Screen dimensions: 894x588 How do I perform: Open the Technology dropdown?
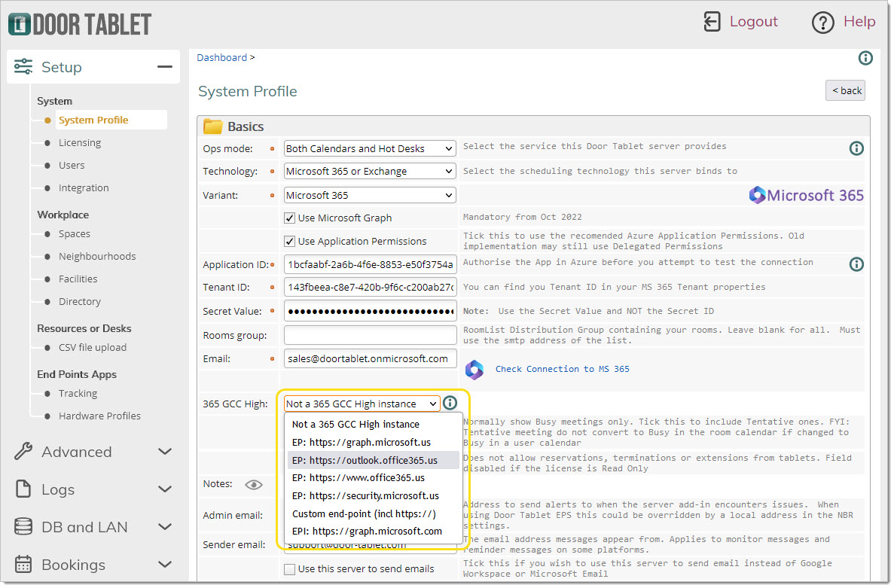(x=370, y=171)
